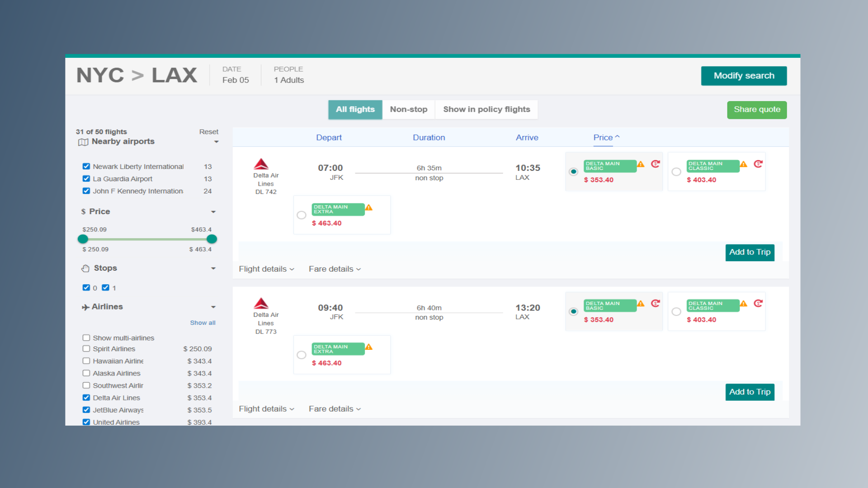Click the red refundable icon on DL 742 Main Classic fare
This screenshot has height=488, width=868.
(758, 164)
